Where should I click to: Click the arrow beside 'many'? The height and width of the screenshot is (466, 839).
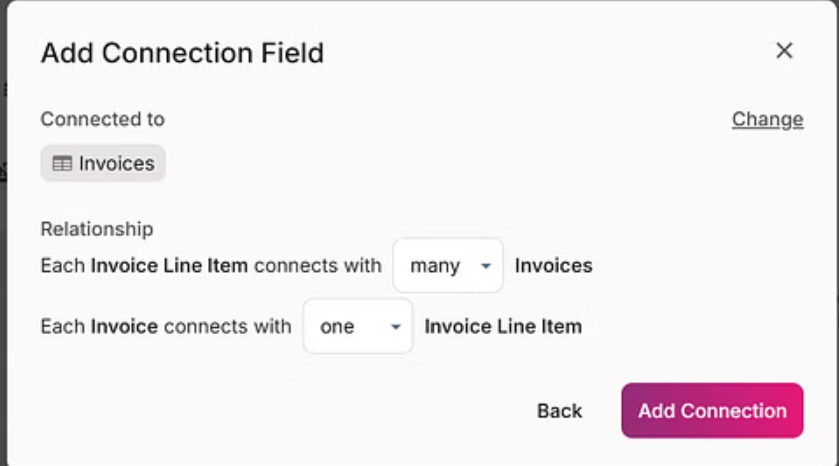(x=486, y=266)
